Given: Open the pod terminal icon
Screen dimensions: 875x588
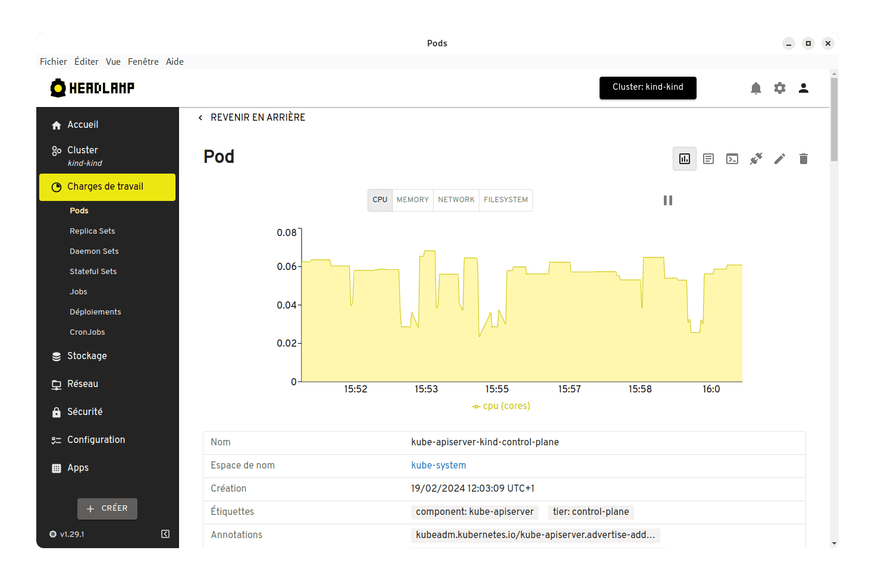Looking at the screenshot, I should point(732,159).
